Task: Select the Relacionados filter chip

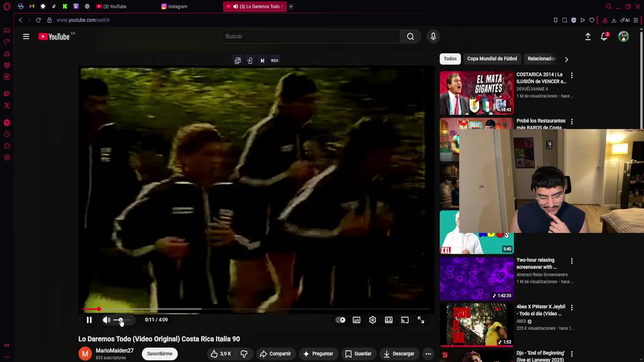Action: pos(541,59)
